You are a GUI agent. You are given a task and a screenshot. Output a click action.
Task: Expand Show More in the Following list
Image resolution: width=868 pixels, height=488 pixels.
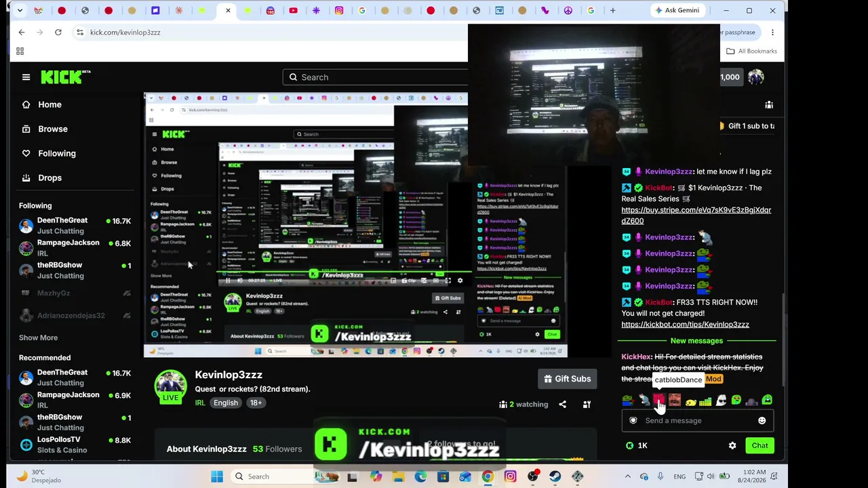(x=38, y=338)
